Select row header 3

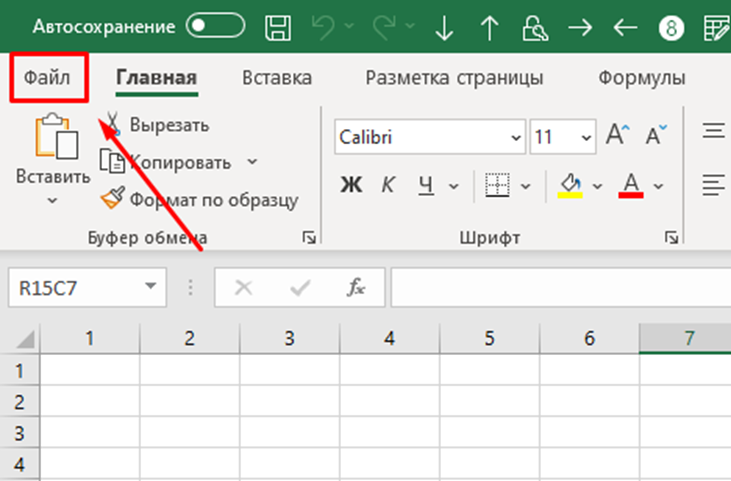pyautogui.click(x=20, y=433)
